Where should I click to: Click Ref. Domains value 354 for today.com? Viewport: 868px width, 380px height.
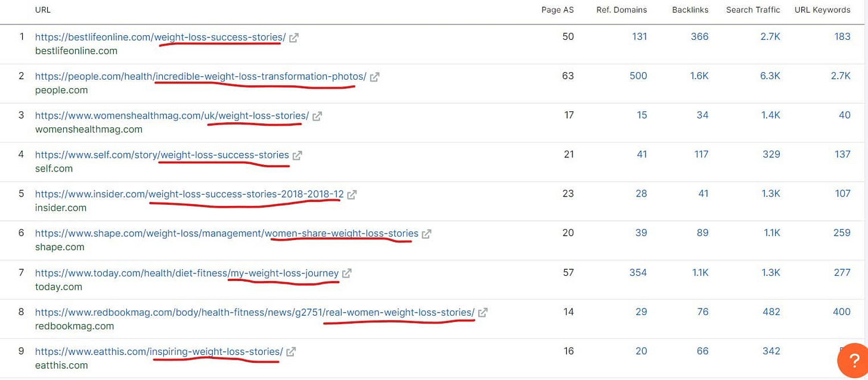pos(637,272)
